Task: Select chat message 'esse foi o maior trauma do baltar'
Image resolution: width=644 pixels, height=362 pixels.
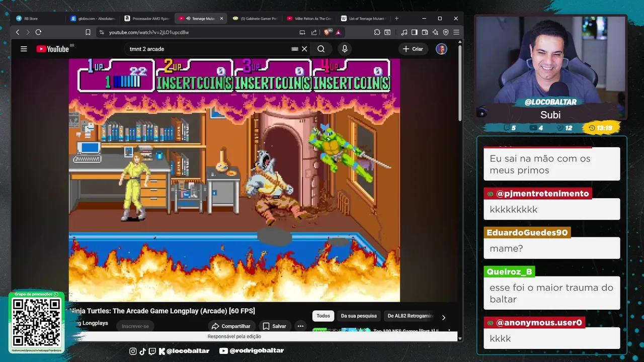Action: coord(552,293)
